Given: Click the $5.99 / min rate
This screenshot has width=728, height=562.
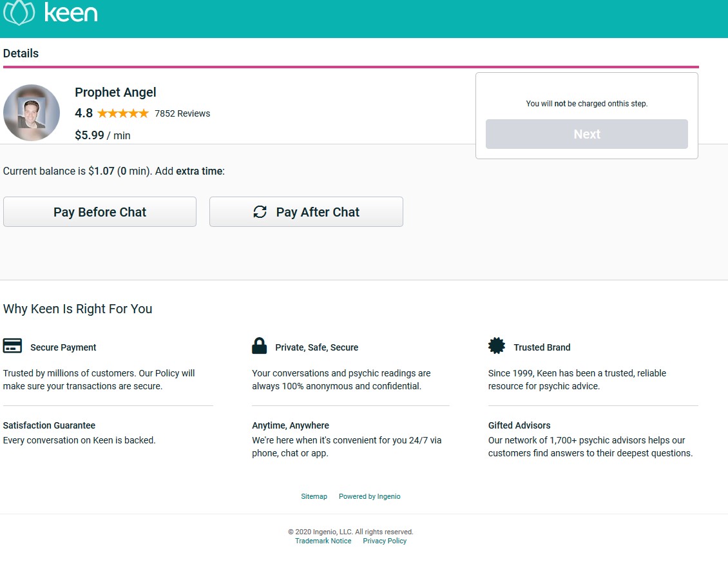Looking at the screenshot, I should (102, 135).
